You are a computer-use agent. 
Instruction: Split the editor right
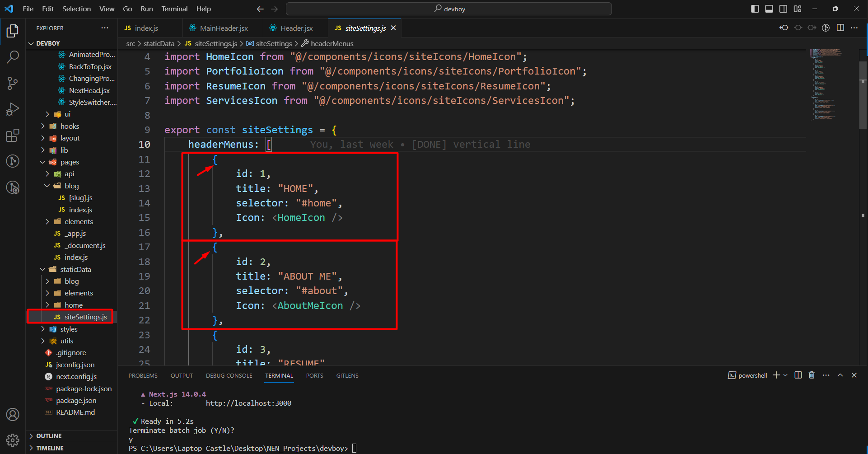840,28
